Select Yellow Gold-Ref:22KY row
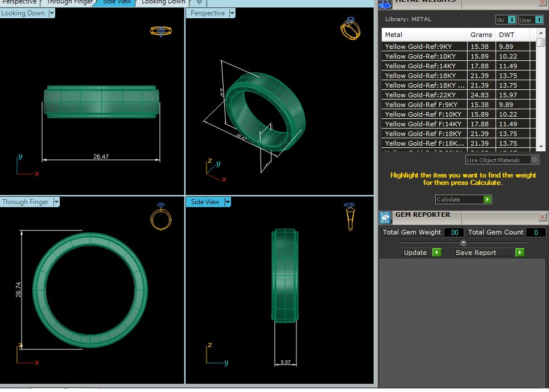 [424, 95]
